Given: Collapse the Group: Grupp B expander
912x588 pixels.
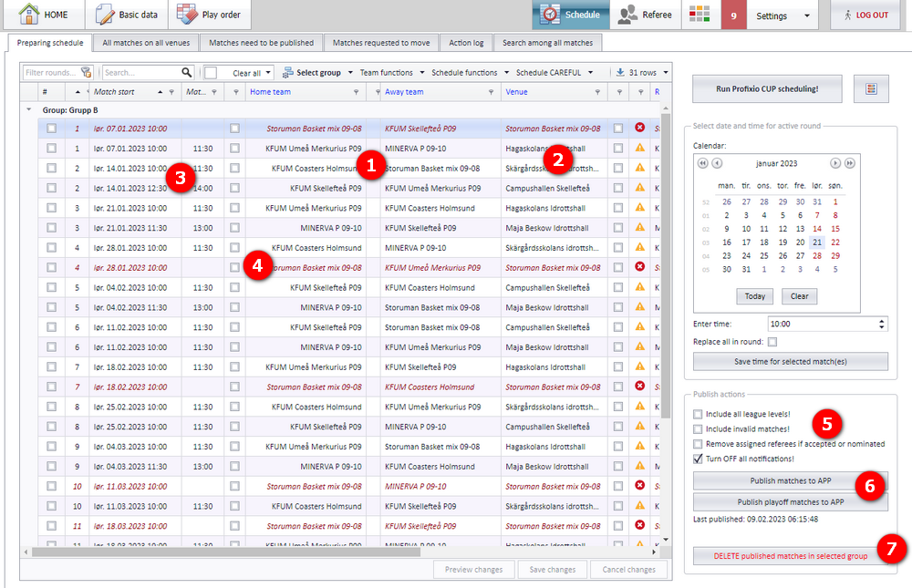Looking at the screenshot, I should [29, 109].
